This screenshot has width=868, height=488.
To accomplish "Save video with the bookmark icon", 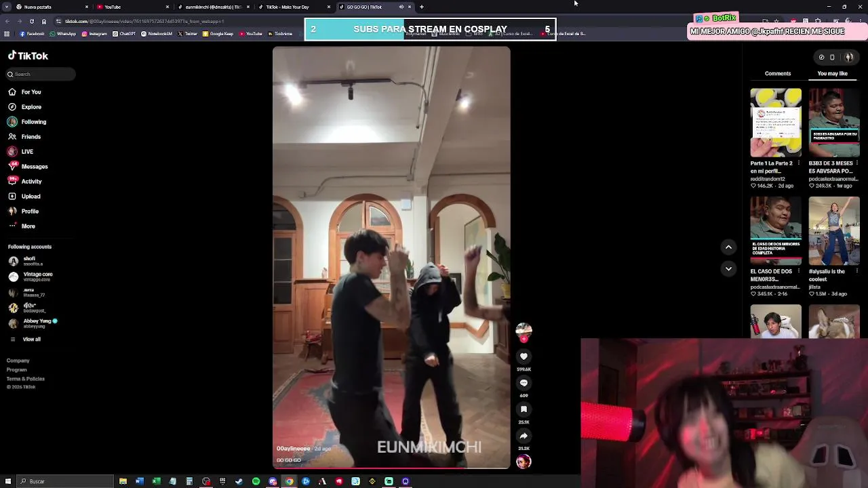I will [524, 409].
